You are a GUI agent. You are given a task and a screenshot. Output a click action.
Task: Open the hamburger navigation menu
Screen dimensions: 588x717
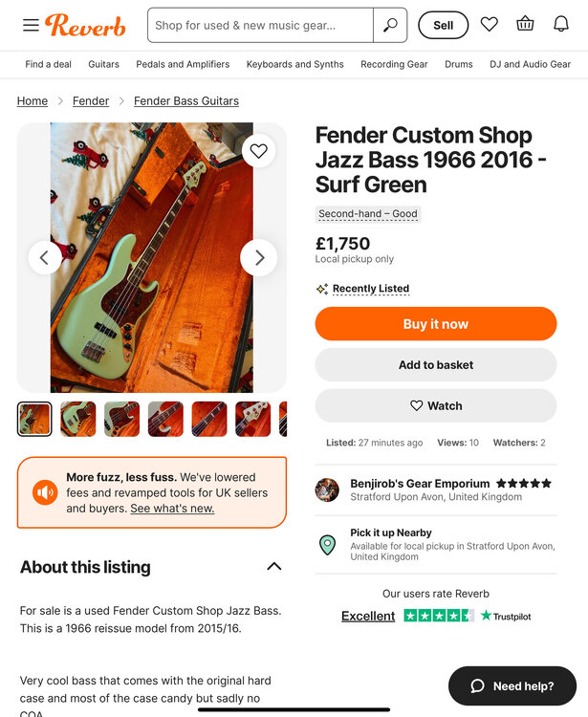click(x=31, y=25)
